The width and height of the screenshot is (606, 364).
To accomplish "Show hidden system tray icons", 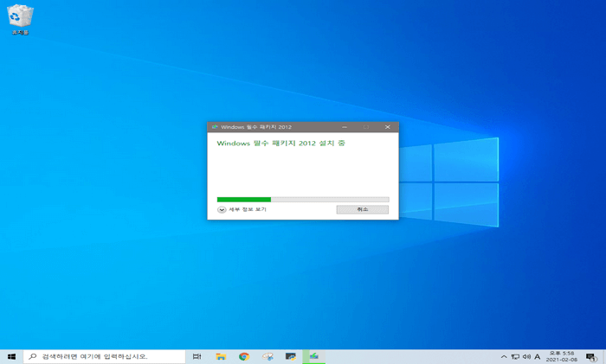I will (x=504, y=357).
